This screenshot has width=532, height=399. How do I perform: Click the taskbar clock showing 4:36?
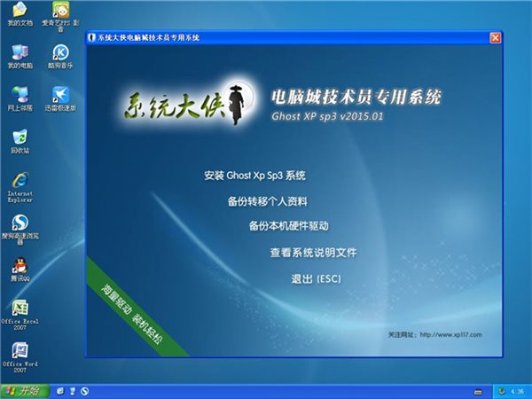click(x=517, y=392)
